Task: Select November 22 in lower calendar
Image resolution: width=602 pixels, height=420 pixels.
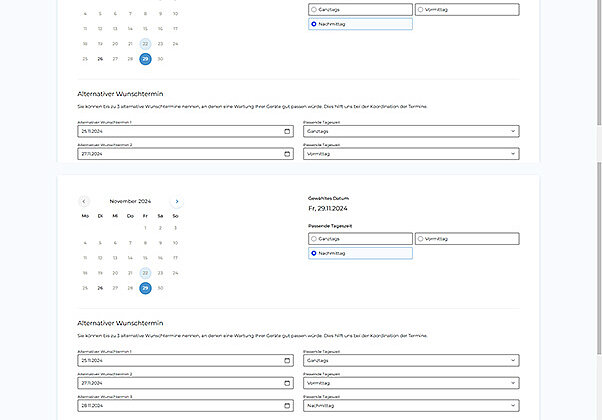Action: point(146,272)
